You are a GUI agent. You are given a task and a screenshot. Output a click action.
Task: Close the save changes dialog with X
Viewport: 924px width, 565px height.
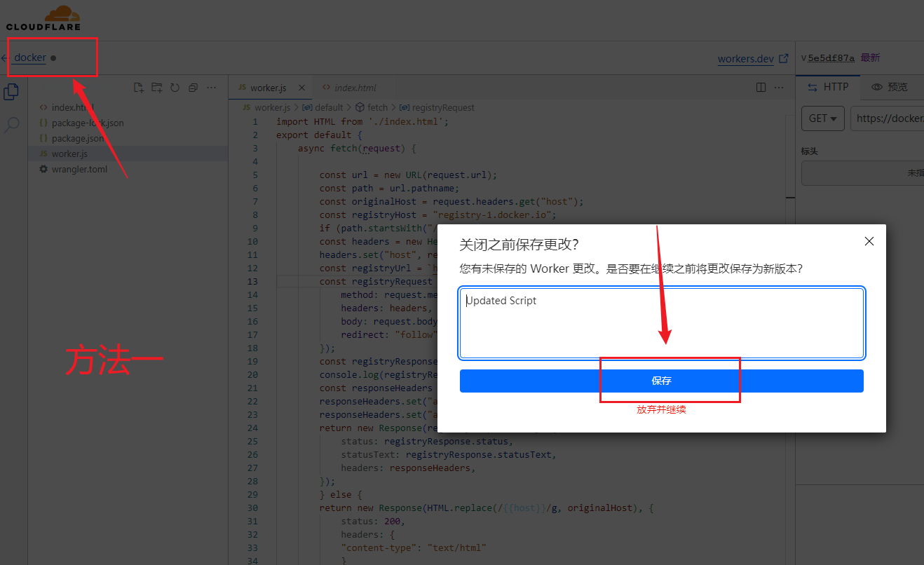tap(869, 241)
